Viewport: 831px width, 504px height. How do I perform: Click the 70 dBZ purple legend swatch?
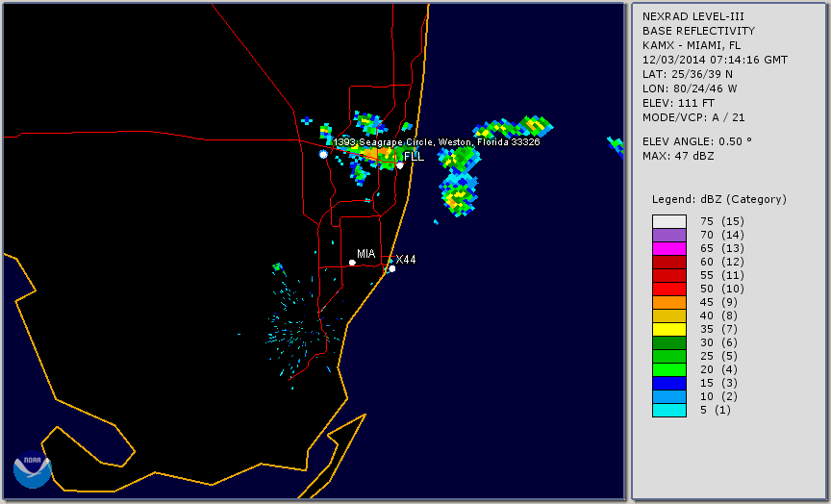[x=669, y=235]
